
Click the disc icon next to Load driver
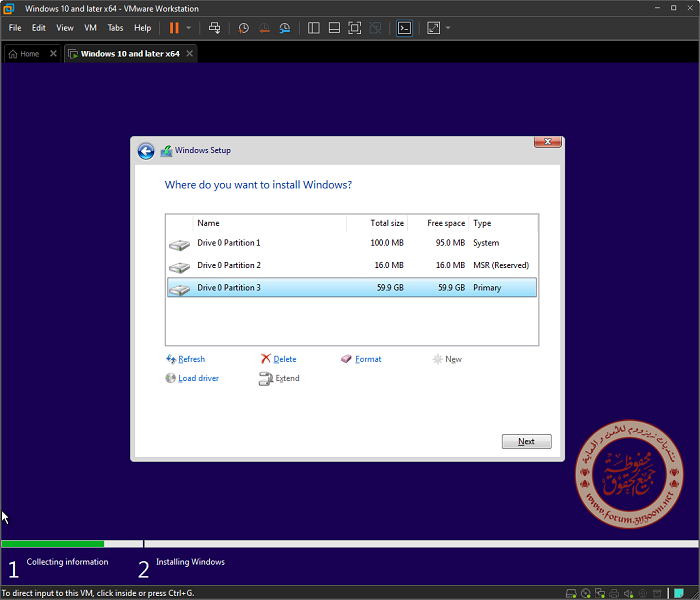171,378
